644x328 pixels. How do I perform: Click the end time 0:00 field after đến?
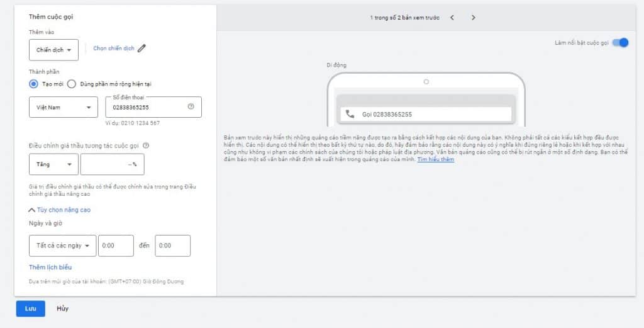tap(173, 246)
